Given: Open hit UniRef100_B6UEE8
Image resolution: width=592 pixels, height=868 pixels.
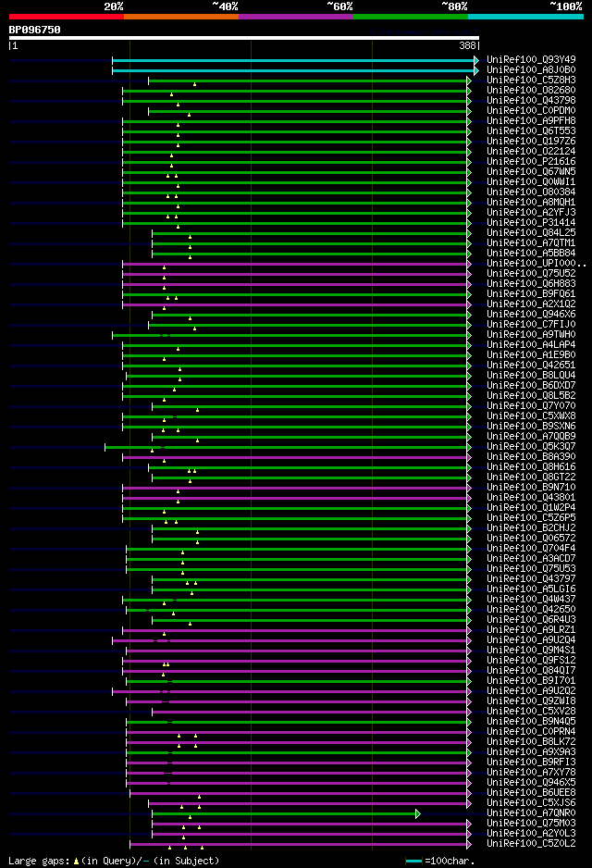Looking at the screenshot, I should pyautogui.click(x=531, y=792).
